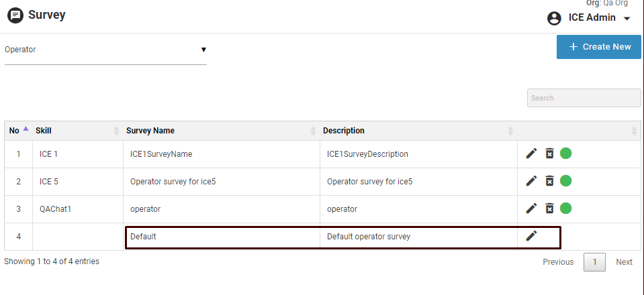Toggle the green status for ICE 1
The height and width of the screenshot is (295, 644).
click(566, 154)
